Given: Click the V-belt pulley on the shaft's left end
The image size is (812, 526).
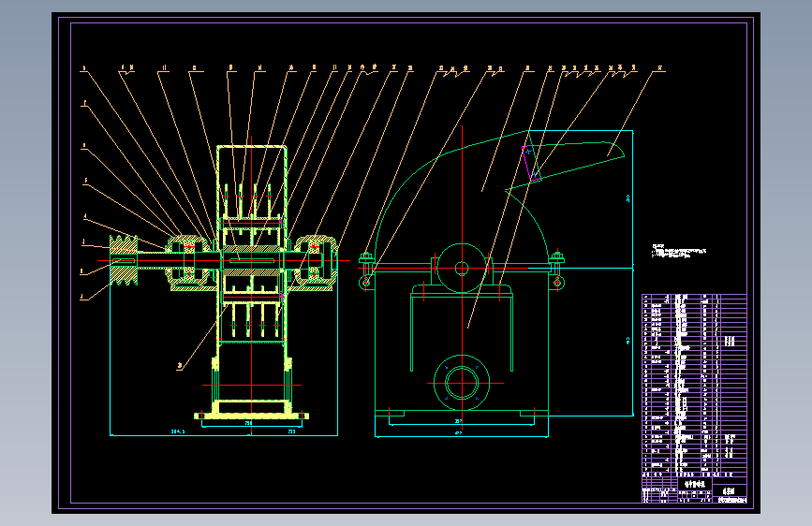Looking at the screenshot, I should point(124,260).
